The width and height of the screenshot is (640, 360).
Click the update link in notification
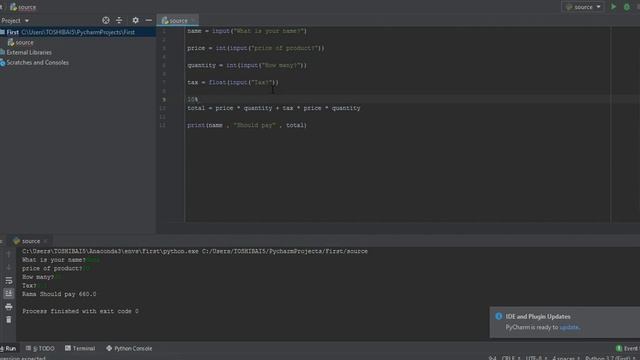tap(569, 327)
